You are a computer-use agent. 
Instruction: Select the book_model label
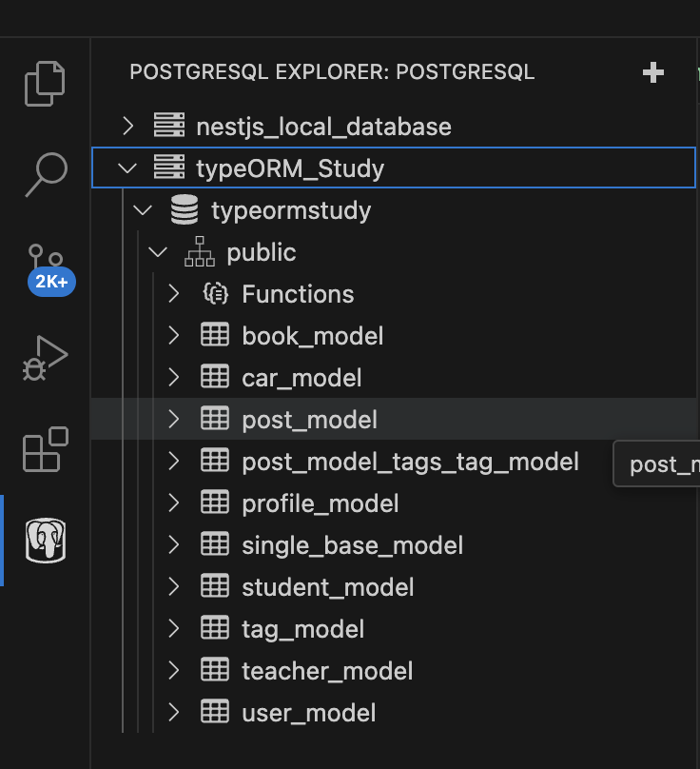[313, 337]
